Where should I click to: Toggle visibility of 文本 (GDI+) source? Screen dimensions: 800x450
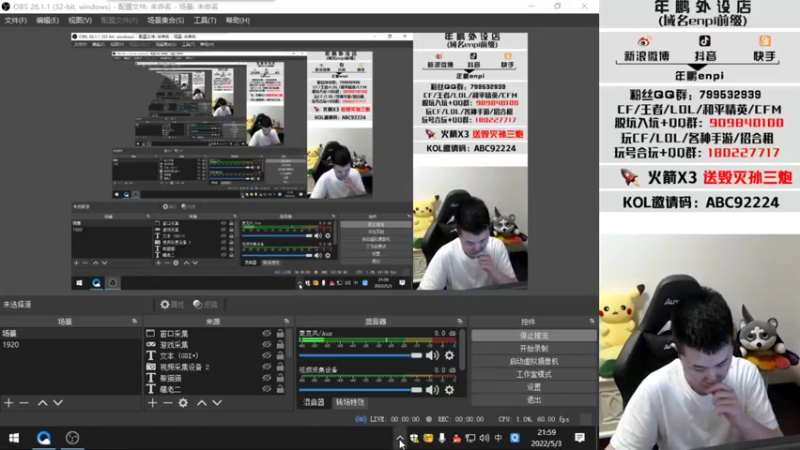(x=266, y=356)
